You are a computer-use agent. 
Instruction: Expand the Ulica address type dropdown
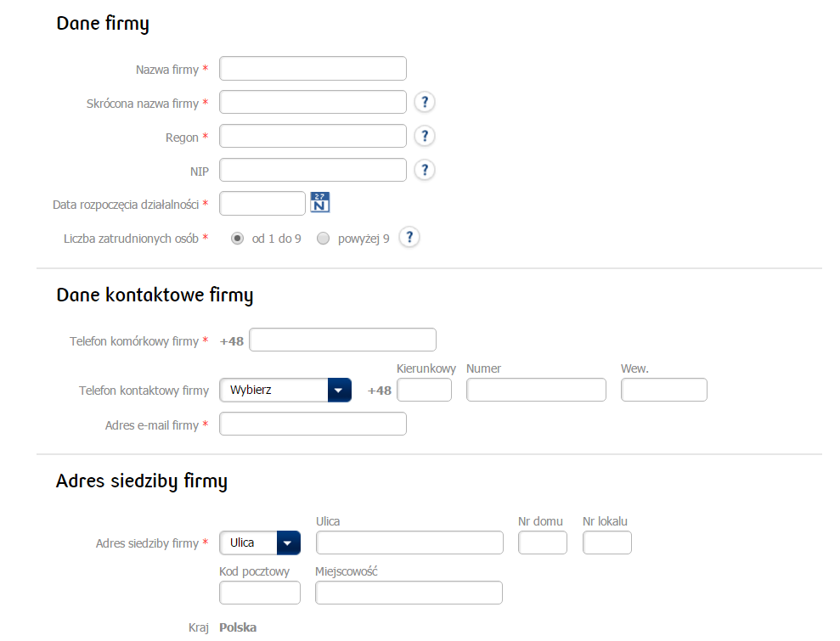click(260, 543)
